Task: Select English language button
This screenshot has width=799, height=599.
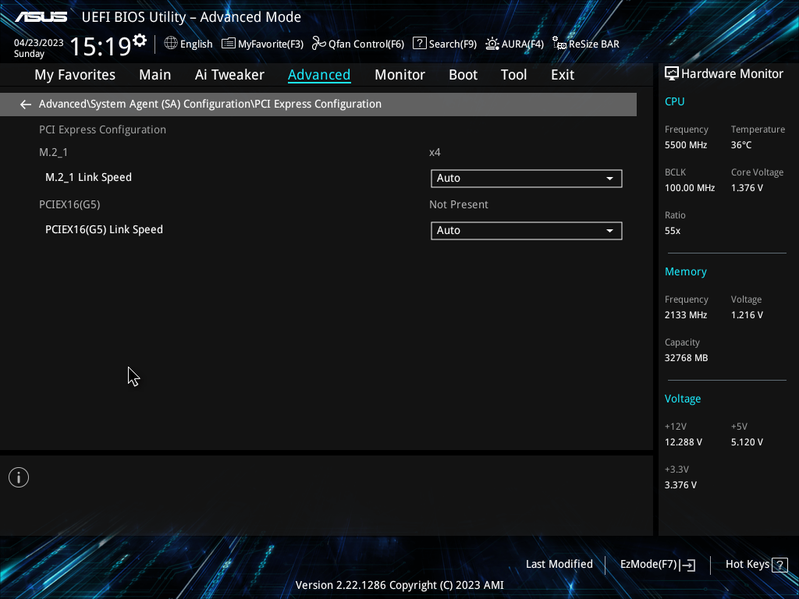Action: (188, 44)
